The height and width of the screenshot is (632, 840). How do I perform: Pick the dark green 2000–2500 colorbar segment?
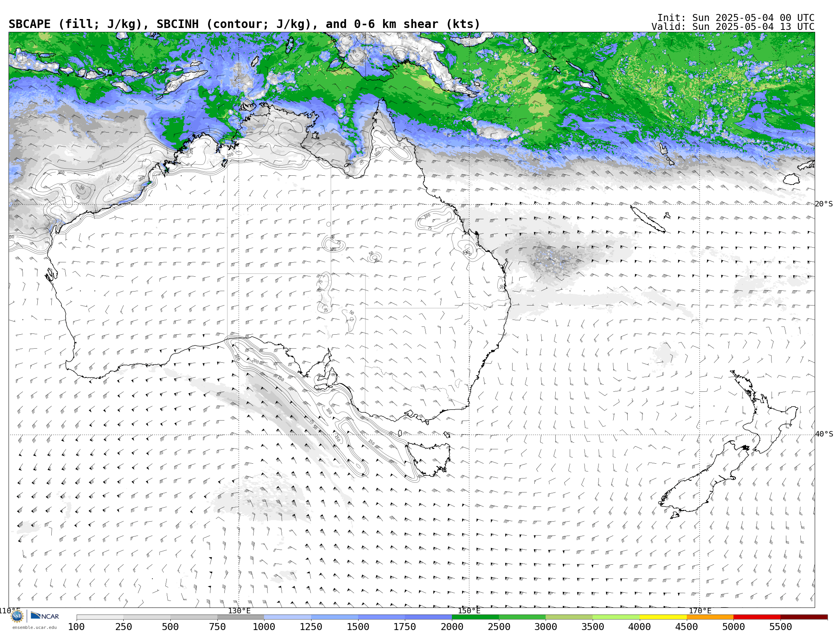[475, 617]
